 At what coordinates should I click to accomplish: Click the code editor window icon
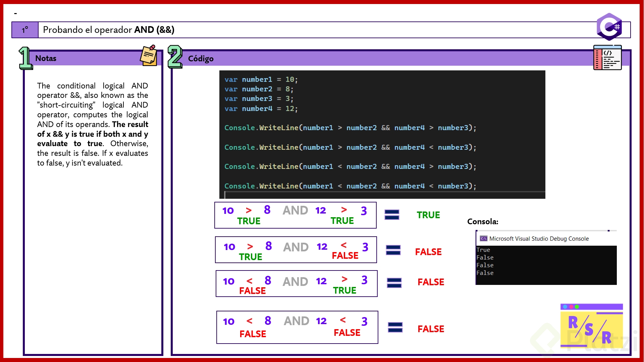607,58
